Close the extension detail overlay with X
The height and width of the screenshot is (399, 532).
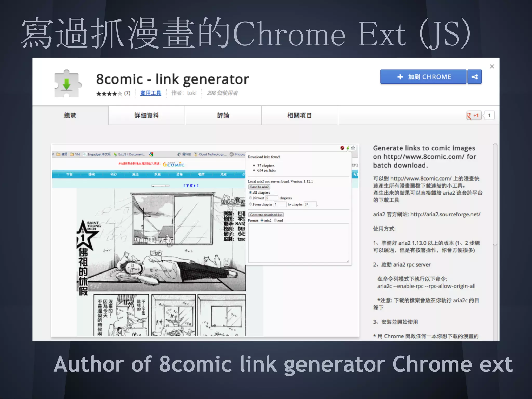pyautogui.click(x=492, y=66)
